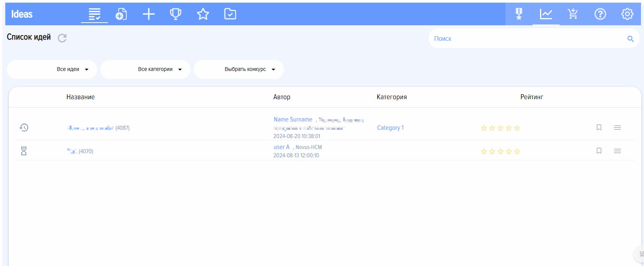The image size is (644, 266).
Task: Toggle bookmark for idea 4070
Action: (599, 151)
